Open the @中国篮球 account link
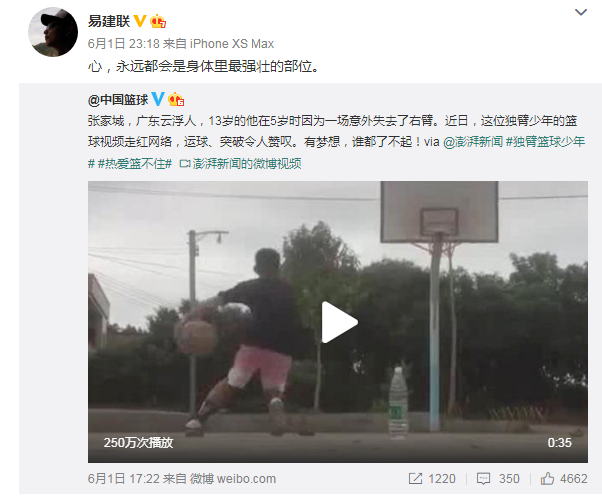Screen dimensions: 602x496 pos(118,100)
